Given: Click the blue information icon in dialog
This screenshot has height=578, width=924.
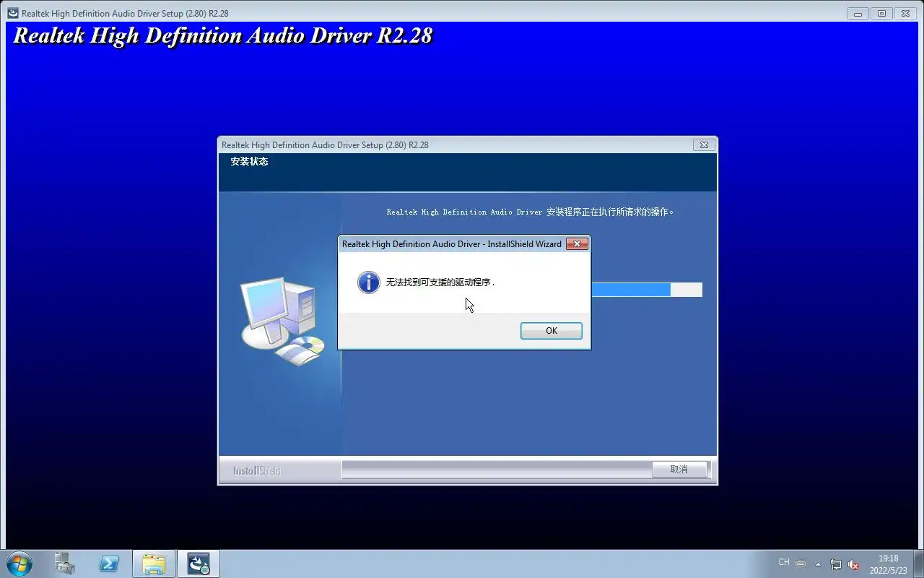Looking at the screenshot, I should click(x=368, y=282).
